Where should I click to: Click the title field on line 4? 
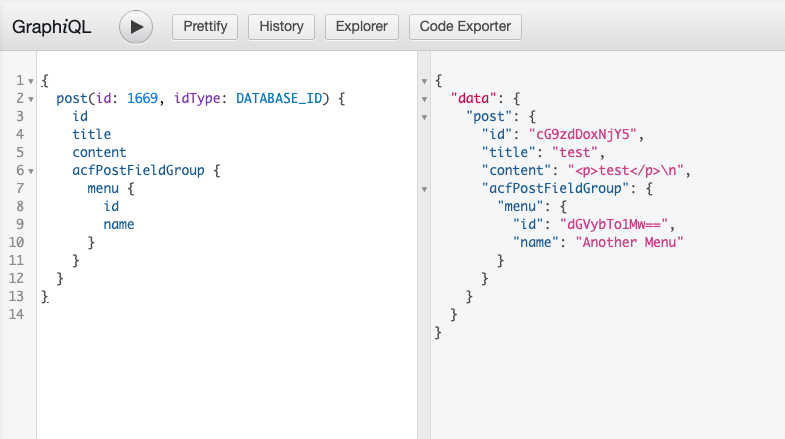[x=92, y=134]
